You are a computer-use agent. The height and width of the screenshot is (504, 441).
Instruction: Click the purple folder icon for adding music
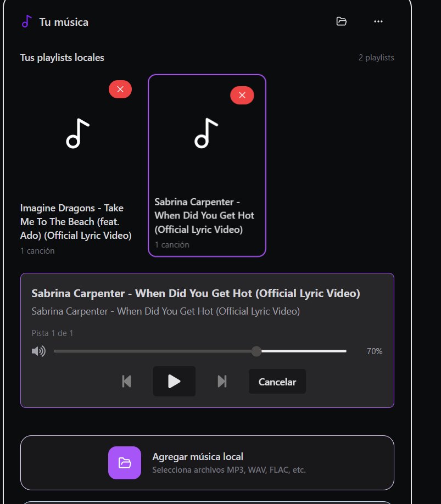pyautogui.click(x=125, y=463)
